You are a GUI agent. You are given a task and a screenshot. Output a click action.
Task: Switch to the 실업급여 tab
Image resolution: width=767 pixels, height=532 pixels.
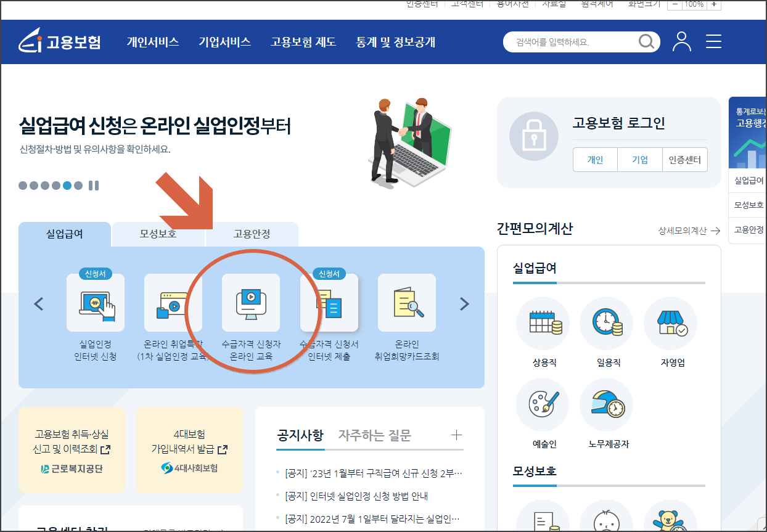pyautogui.click(x=65, y=234)
